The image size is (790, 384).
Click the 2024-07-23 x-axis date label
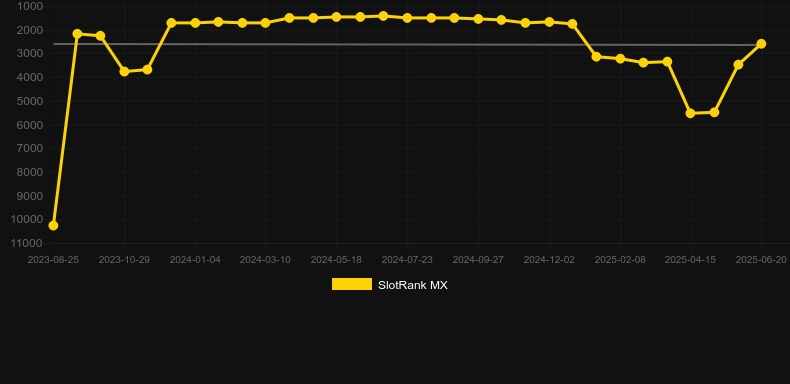[x=407, y=260]
